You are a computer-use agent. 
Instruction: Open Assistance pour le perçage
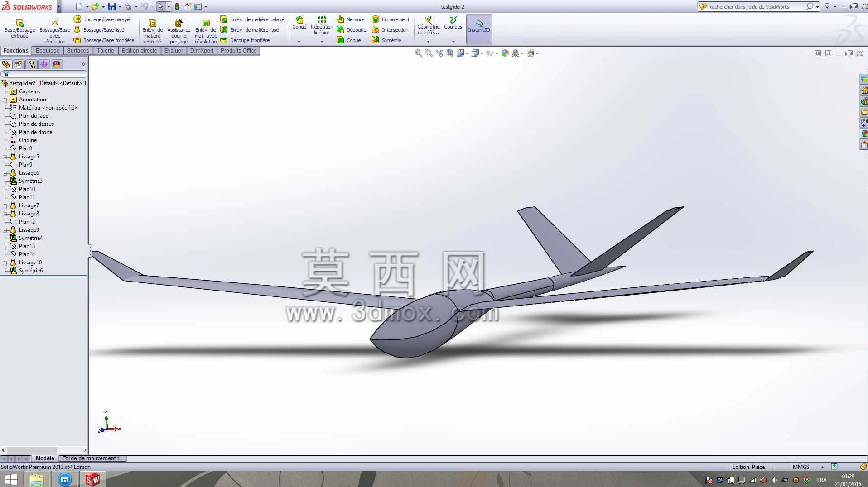(x=178, y=32)
